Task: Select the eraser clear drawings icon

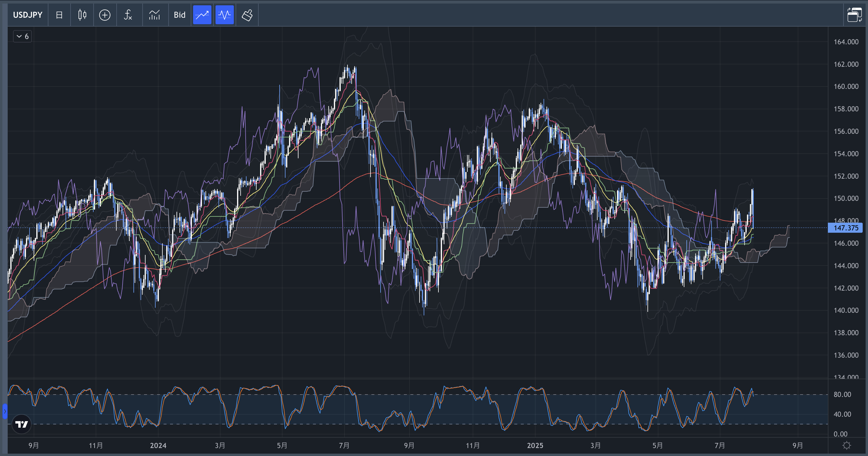Action: (247, 15)
